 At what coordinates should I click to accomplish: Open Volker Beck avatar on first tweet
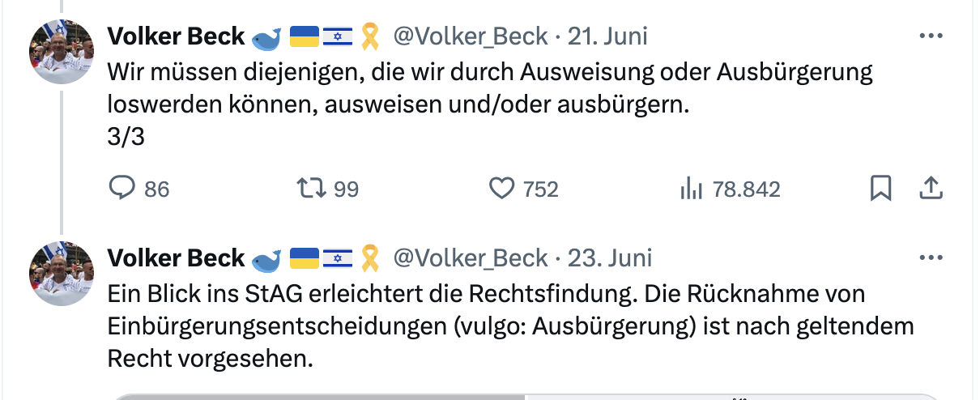tap(62, 51)
